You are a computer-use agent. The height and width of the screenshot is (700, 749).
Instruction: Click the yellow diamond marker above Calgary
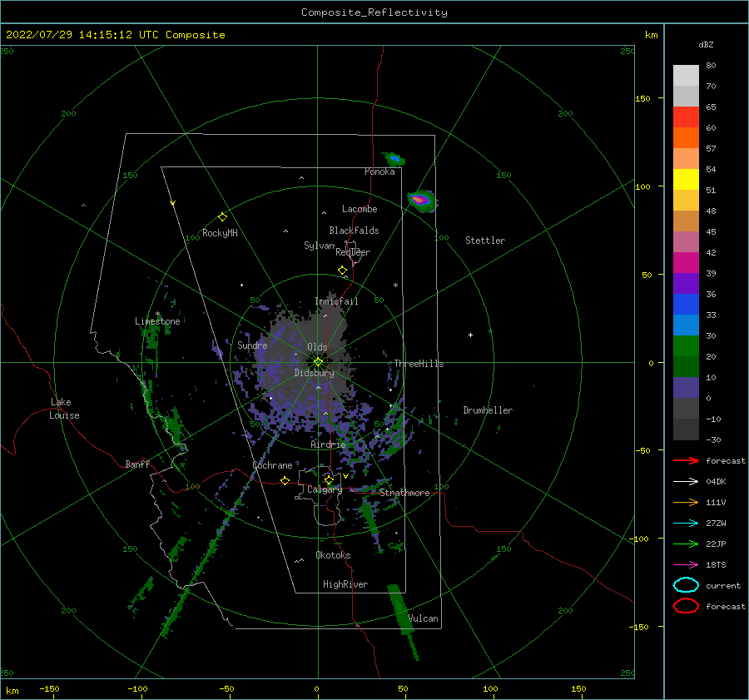tap(329, 479)
